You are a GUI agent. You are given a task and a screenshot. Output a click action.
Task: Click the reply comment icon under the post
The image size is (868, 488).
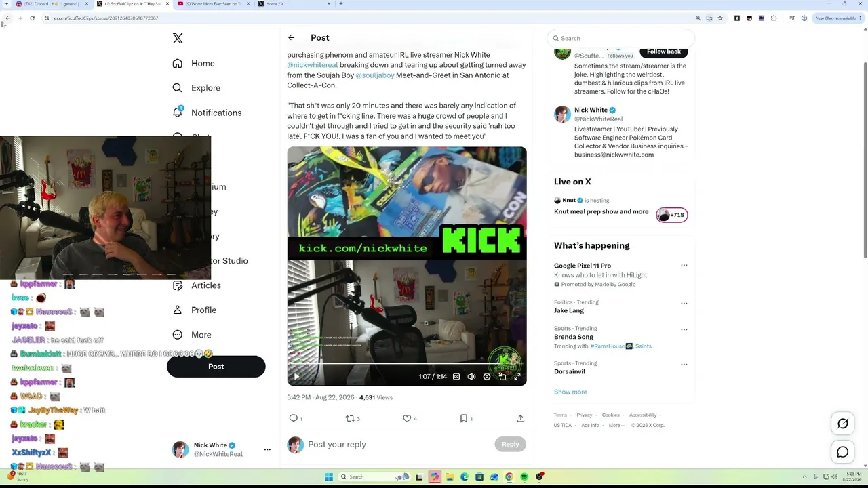click(x=294, y=419)
